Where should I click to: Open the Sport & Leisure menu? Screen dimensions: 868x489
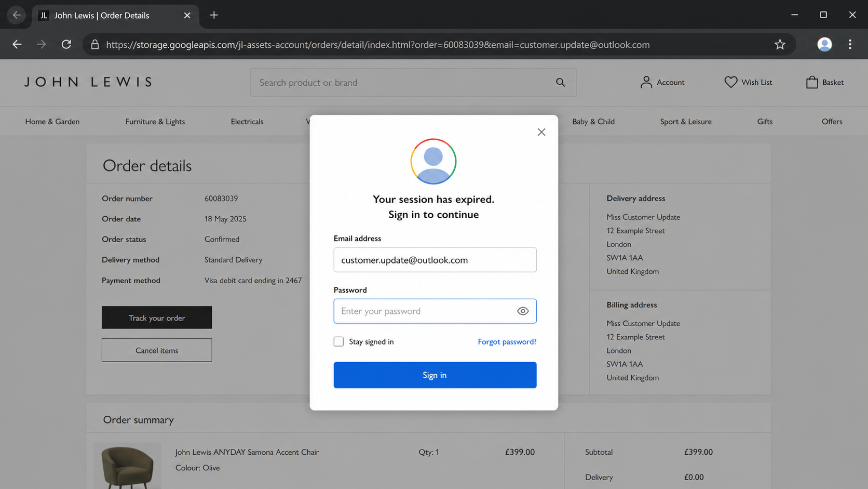point(686,121)
